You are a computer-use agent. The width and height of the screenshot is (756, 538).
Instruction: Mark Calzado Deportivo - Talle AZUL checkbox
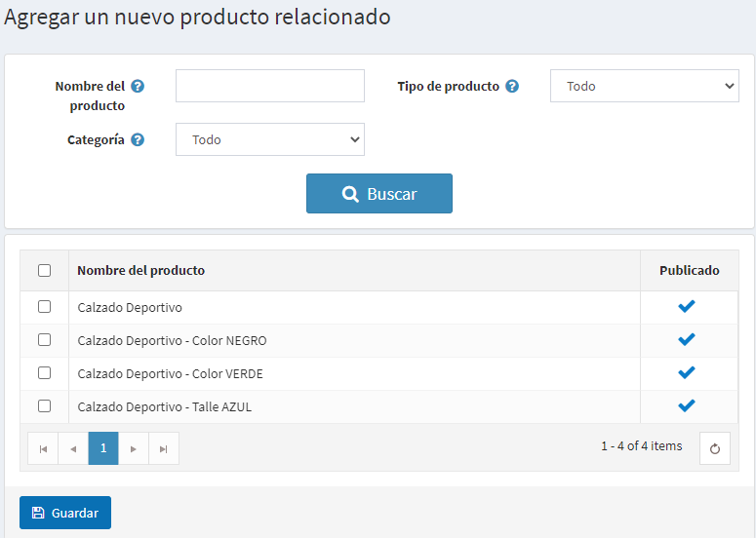pyautogui.click(x=44, y=406)
